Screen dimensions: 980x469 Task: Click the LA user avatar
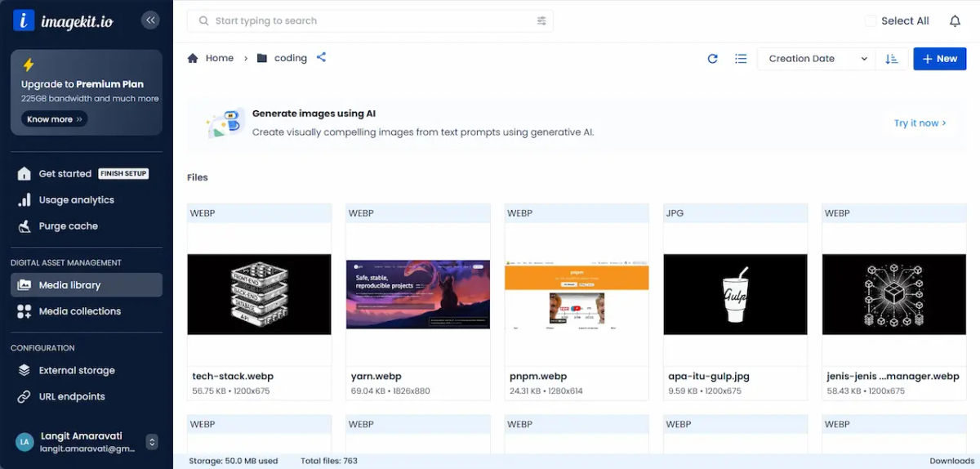(24, 442)
